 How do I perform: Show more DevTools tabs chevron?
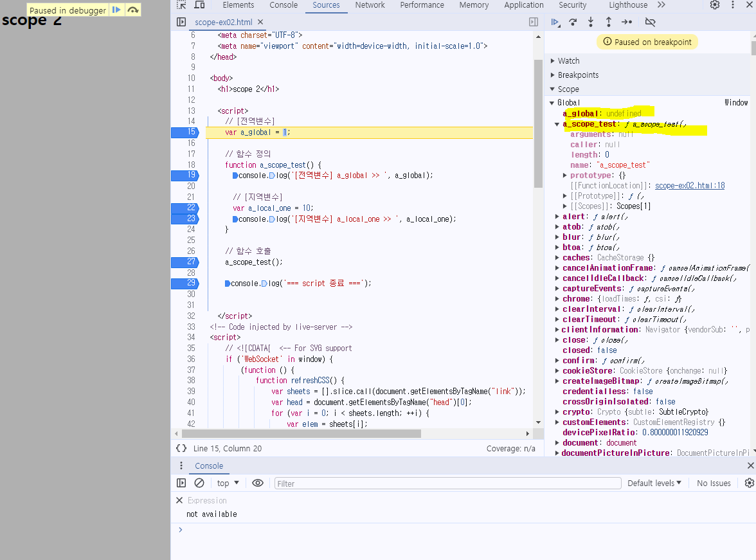point(661,5)
